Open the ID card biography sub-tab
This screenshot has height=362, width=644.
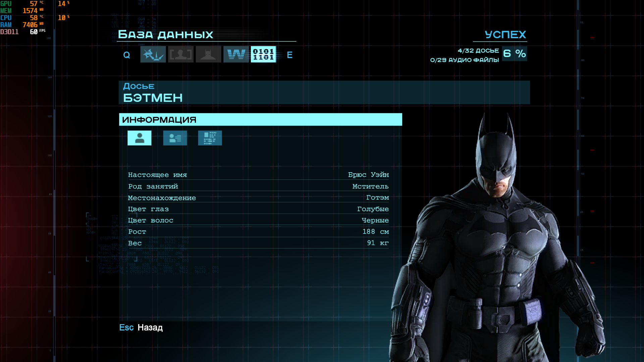tap(175, 138)
